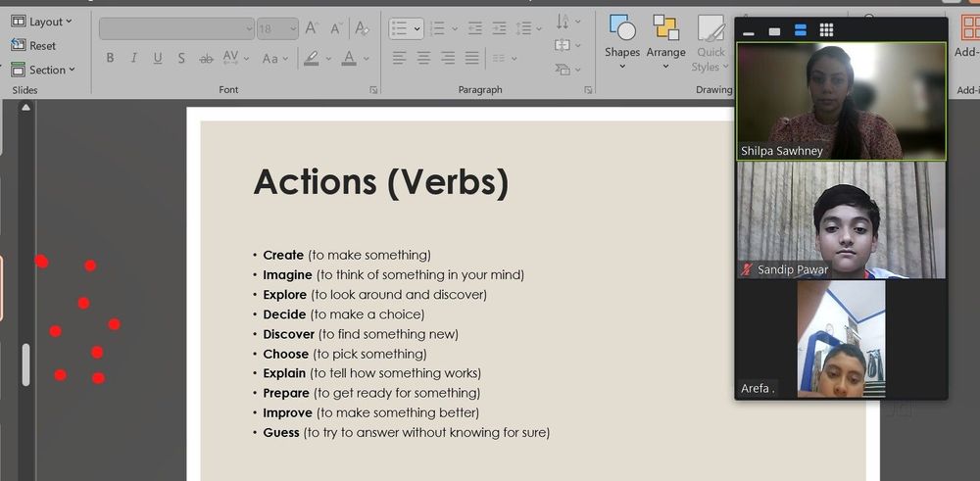Select Shilpa Sawhney video thumbnail
Screen dimensions: 980x481
point(841,101)
